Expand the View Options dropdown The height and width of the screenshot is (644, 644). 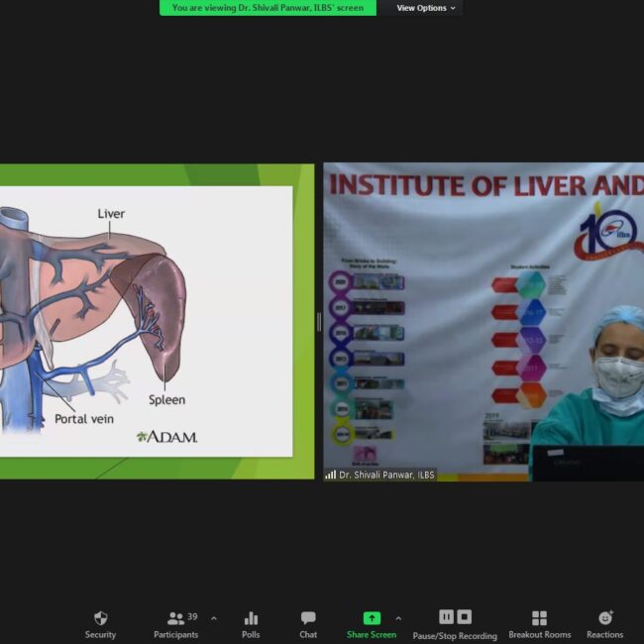point(426,8)
